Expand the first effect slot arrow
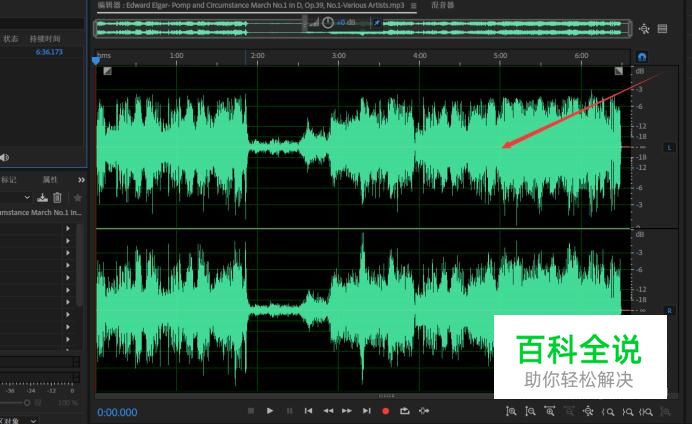Screen dimensions: 692x424 click(68, 228)
